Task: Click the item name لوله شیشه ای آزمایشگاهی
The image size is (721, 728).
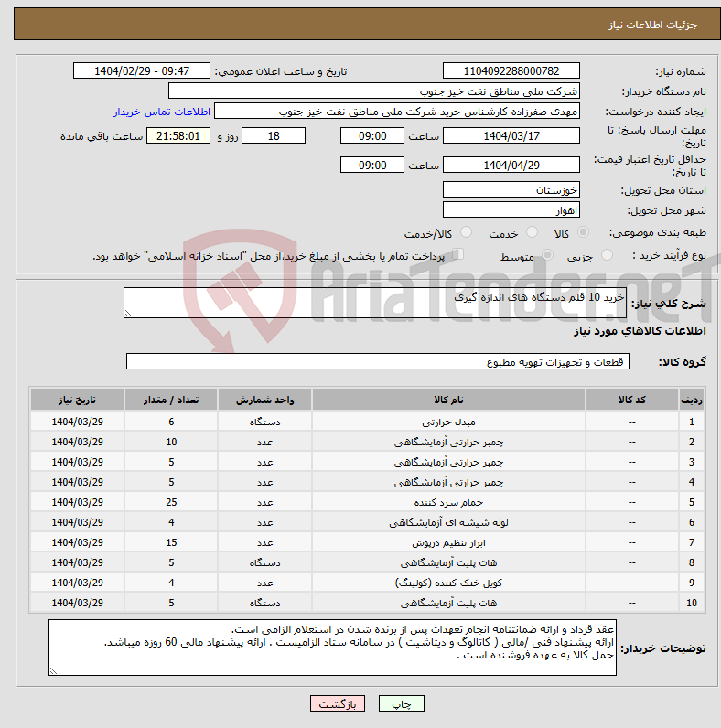Action: coord(448,522)
